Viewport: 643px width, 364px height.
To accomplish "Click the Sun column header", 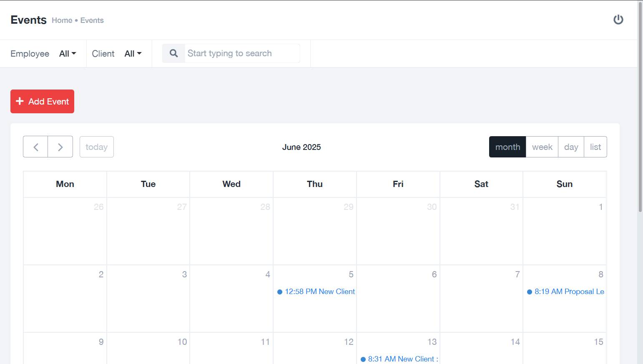I will click(x=565, y=184).
